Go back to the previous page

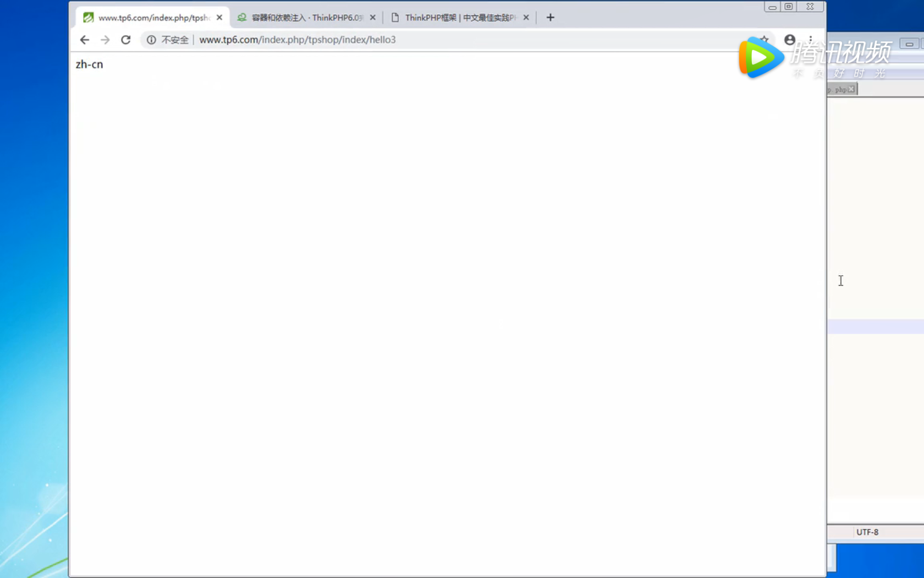click(x=84, y=40)
